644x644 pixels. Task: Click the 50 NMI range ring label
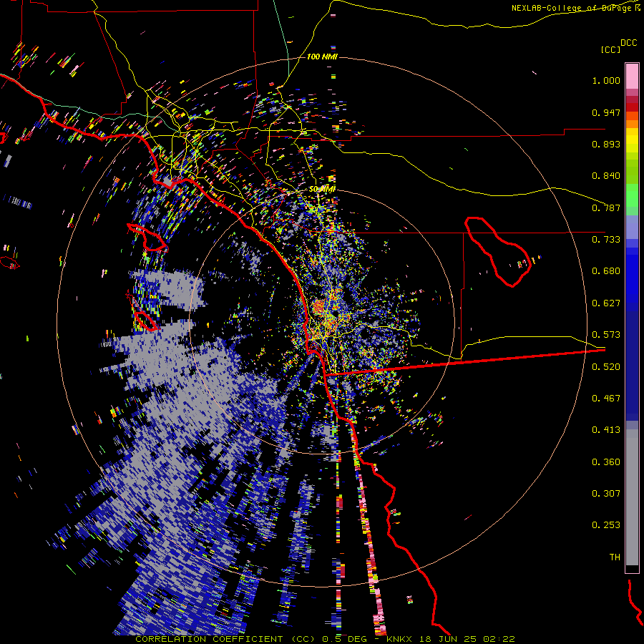click(x=322, y=190)
